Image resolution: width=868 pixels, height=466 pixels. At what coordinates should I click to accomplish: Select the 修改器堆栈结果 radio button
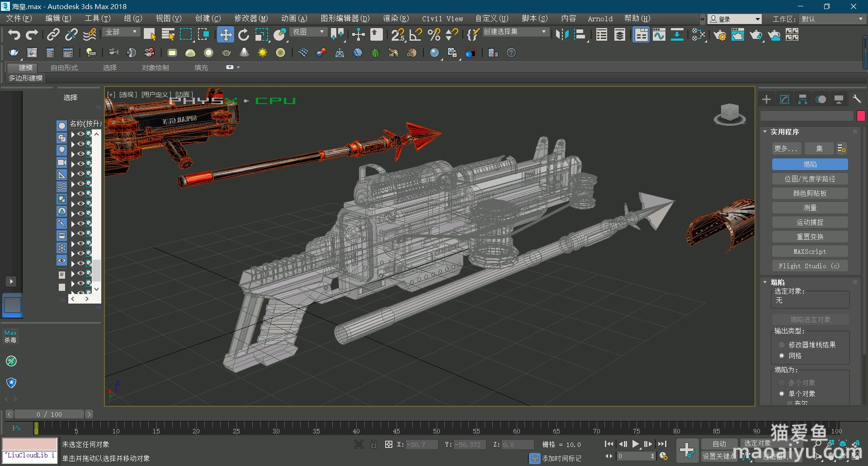click(782, 345)
